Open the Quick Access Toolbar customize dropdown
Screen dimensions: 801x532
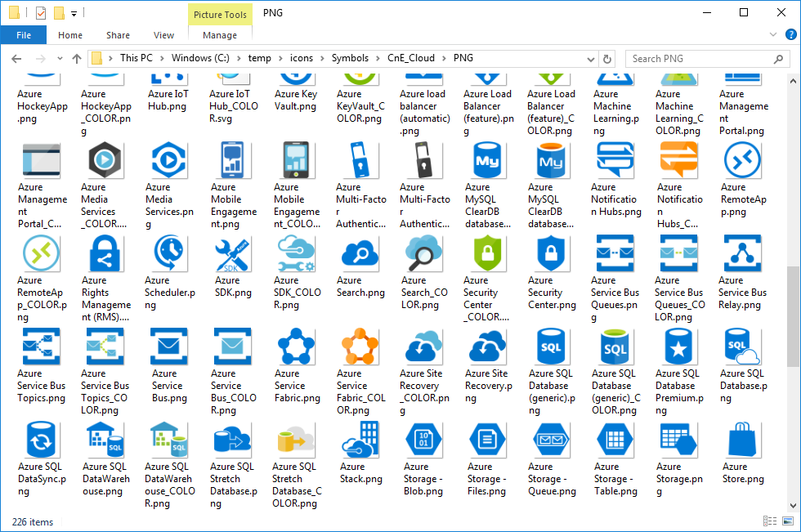point(74,13)
